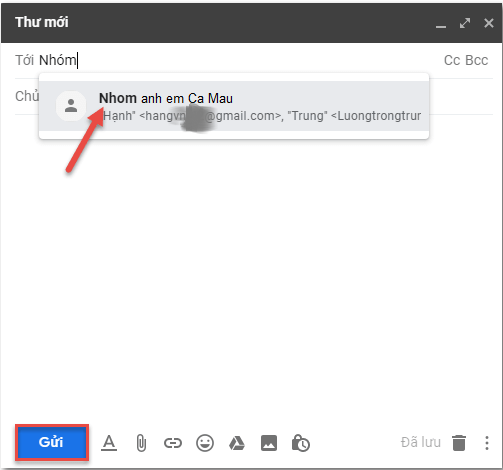
Task: Close the Thư mới compose window
Action: click(x=489, y=23)
